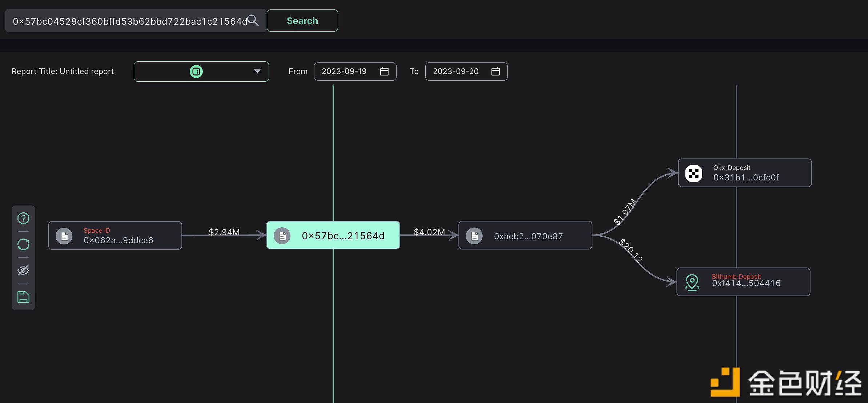Click the document icon on the 0xaeb2...070e87 node
Image resolution: width=868 pixels, height=403 pixels.
point(474,236)
